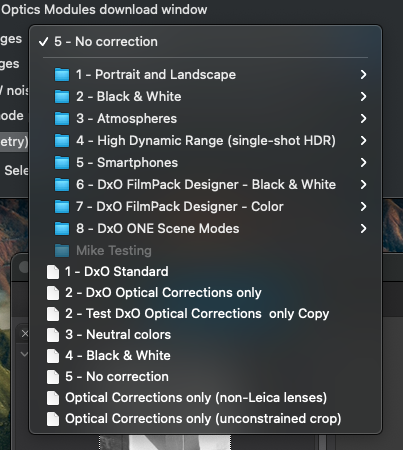Open '2 - Black & White' preset folder
The width and height of the screenshot is (403, 450).
tap(205, 97)
